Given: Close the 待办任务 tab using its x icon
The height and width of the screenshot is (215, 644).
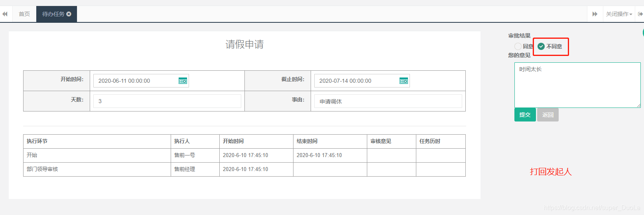Looking at the screenshot, I should click(x=69, y=14).
